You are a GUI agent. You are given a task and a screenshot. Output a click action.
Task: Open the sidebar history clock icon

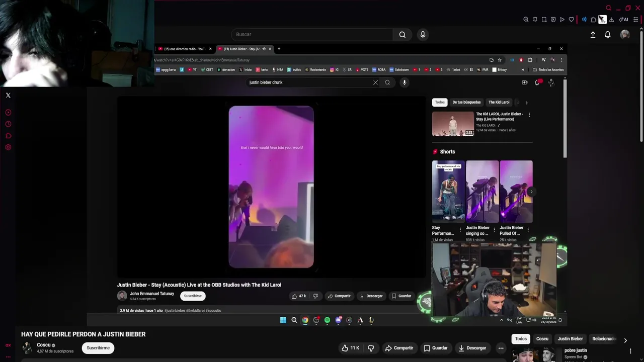click(x=8, y=124)
